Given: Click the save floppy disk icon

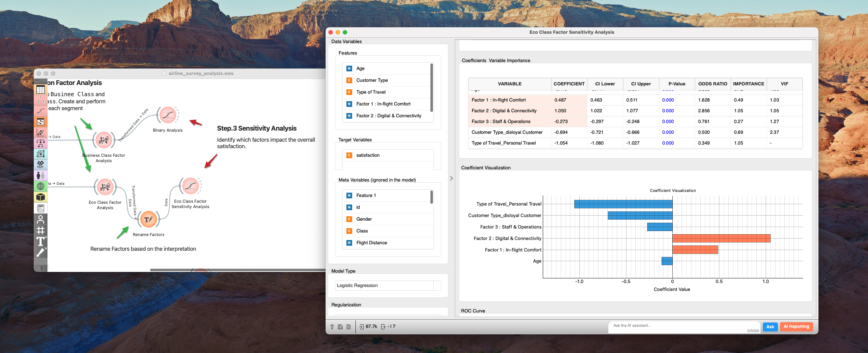Looking at the screenshot, I should (340, 327).
